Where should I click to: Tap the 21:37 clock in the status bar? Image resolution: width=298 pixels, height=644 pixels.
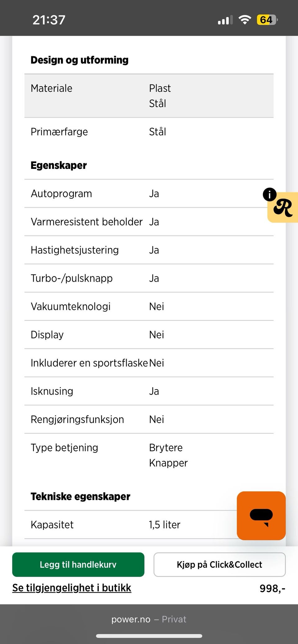click(x=49, y=20)
